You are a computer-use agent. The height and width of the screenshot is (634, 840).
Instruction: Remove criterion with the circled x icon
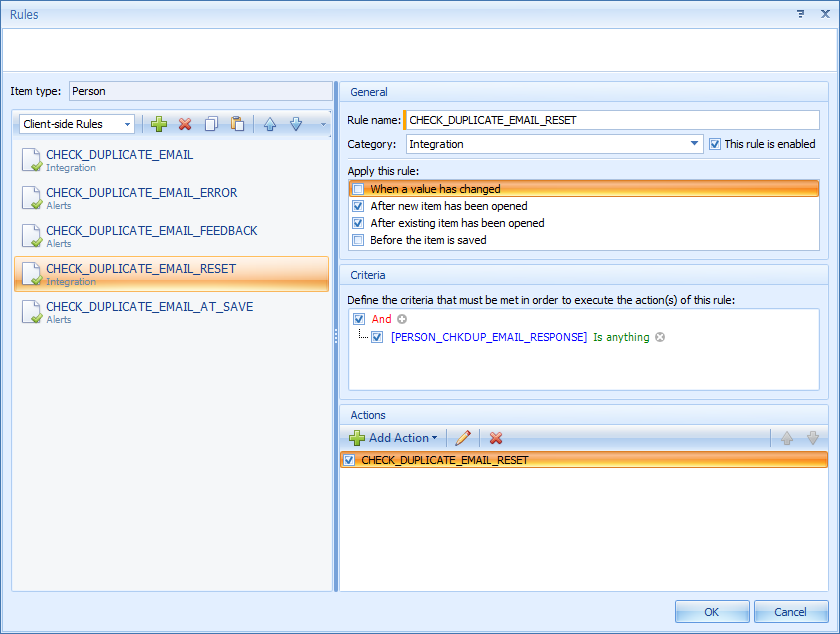(660, 337)
